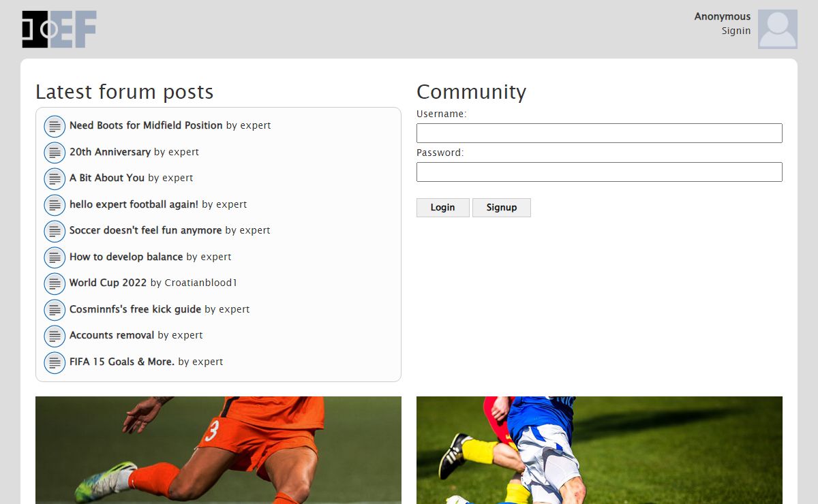
Task: Click the Anonymous username in header
Action: point(723,16)
